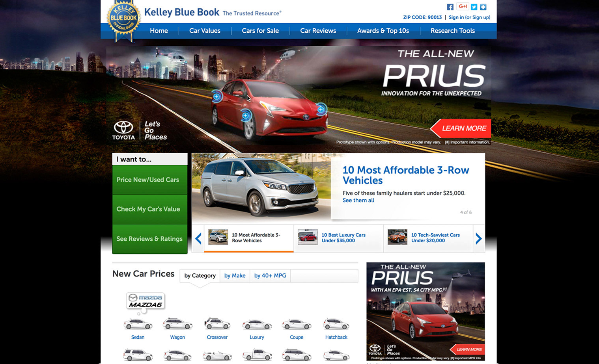Click the 'I want to...' heading

coord(134,159)
